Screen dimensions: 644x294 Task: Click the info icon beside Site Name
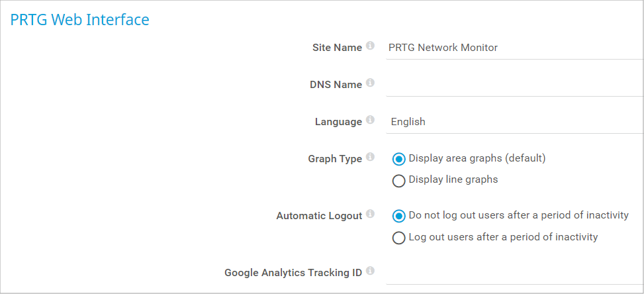click(x=370, y=47)
